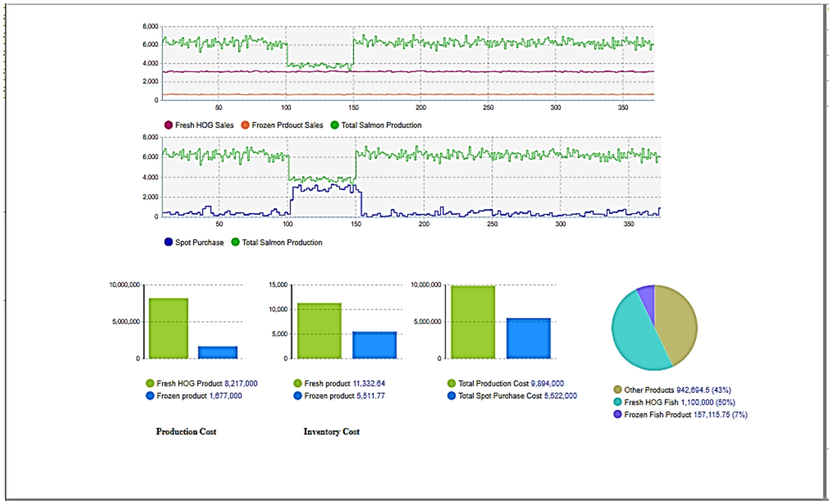
Task: Select the Total Spot Purchase Cost legend icon
Action: coord(451,396)
